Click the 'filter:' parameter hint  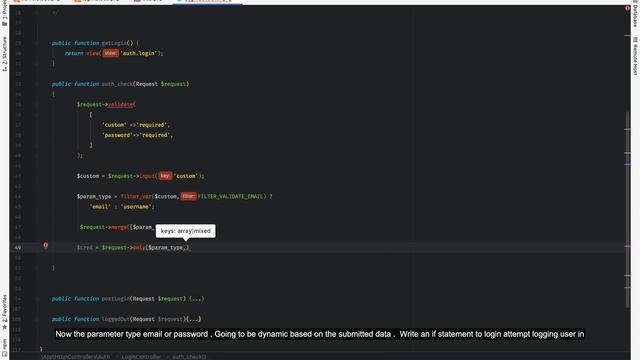(x=188, y=196)
